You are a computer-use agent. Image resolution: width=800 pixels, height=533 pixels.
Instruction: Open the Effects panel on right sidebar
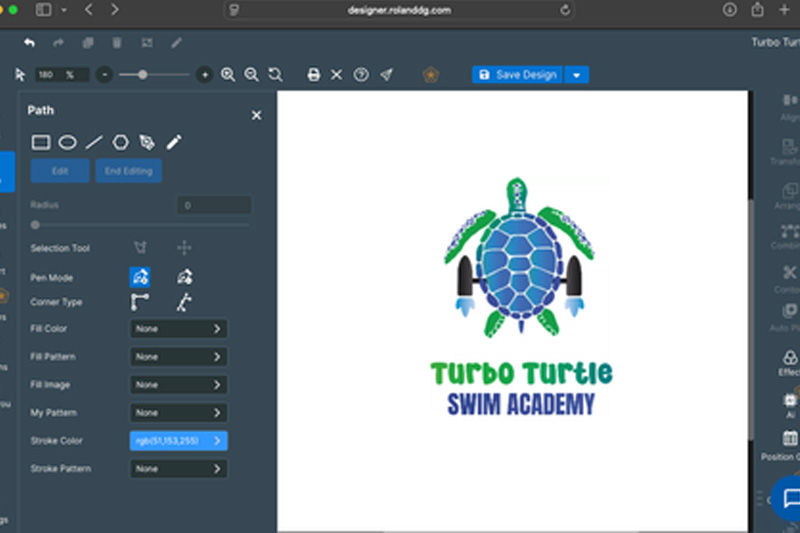(x=789, y=363)
